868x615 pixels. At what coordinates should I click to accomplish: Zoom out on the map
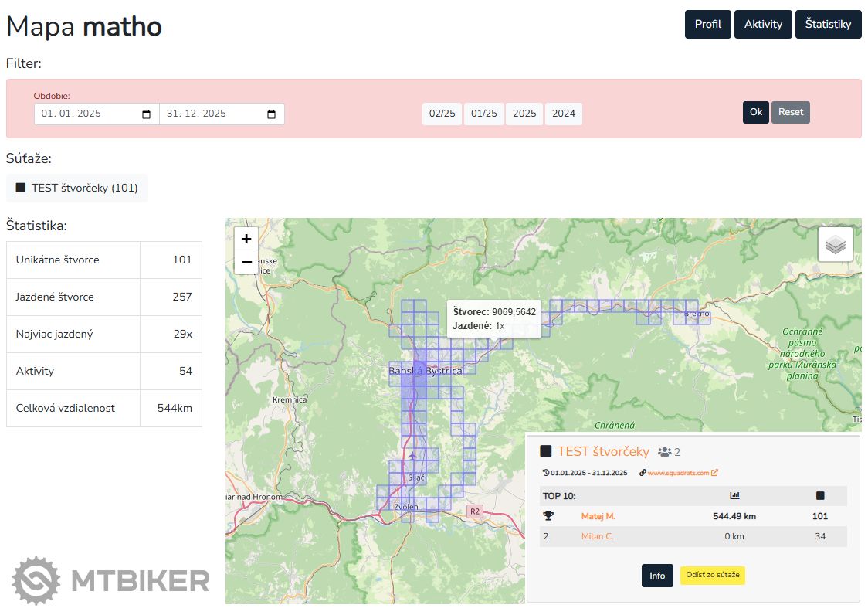coord(246,262)
